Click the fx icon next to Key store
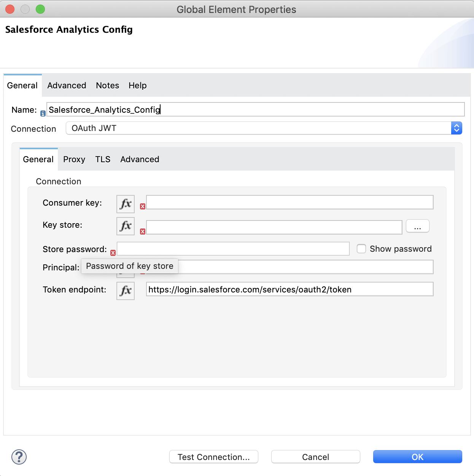This screenshot has height=476, width=474. pyautogui.click(x=125, y=226)
